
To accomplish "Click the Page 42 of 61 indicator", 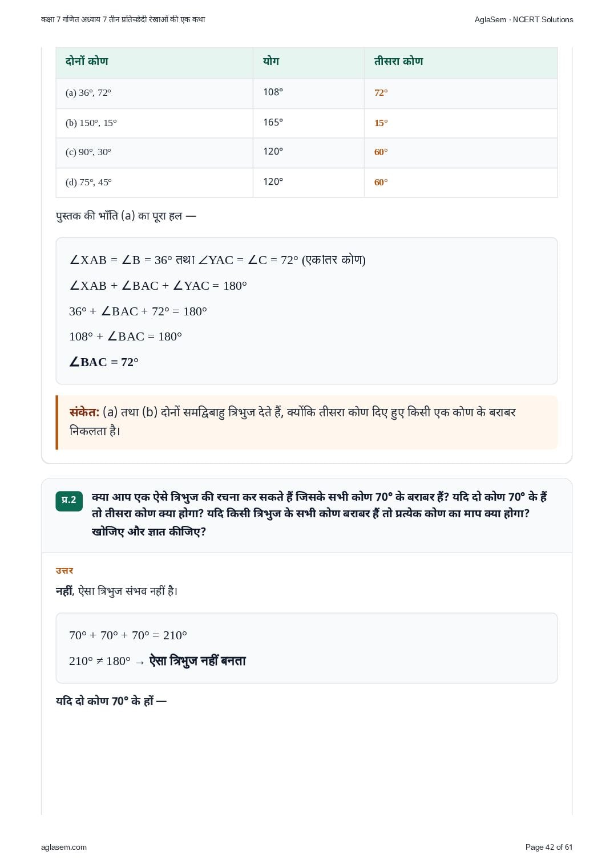I will (549, 847).
